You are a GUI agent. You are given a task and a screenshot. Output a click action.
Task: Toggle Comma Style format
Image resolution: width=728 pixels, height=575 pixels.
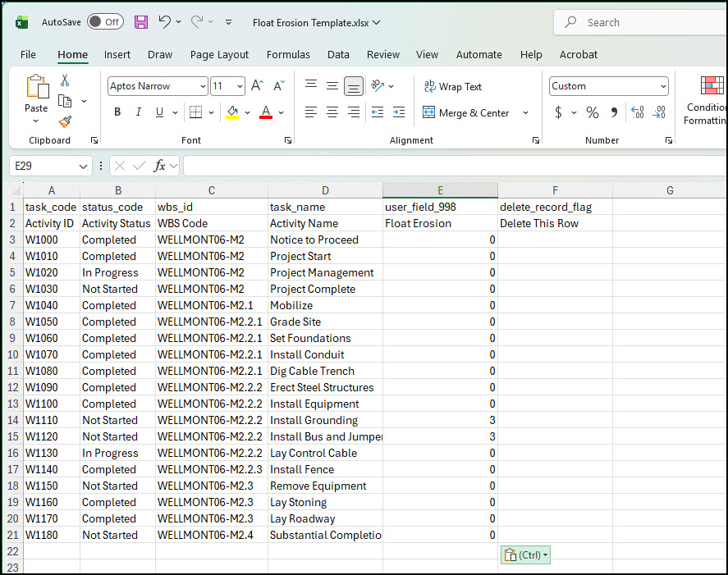(614, 112)
